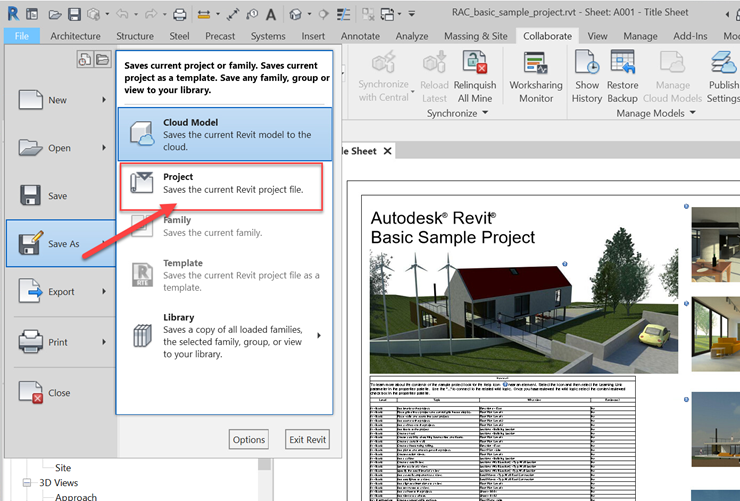Viewport: 740px width, 501px height.
Task: Click the Recent Documents icon in File menu
Action: click(x=85, y=59)
